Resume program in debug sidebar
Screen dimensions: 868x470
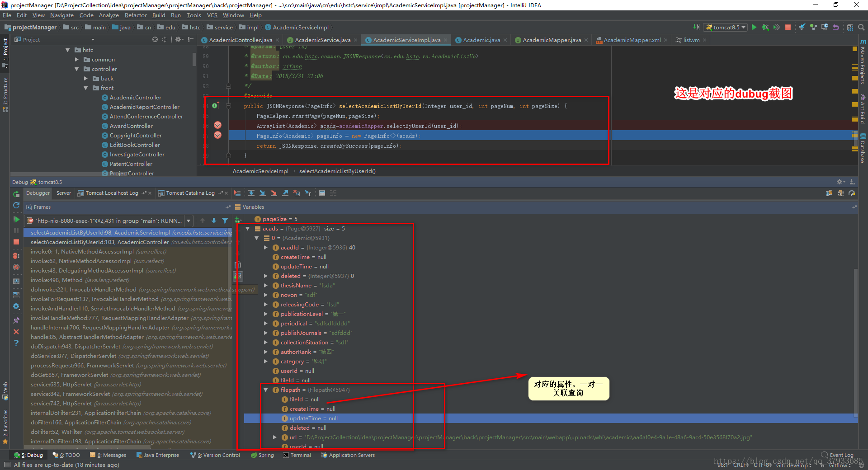(x=16, y=220)
